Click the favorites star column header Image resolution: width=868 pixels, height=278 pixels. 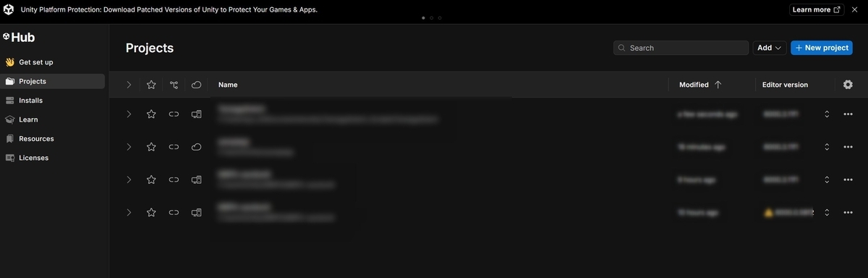tap(151, 85)
